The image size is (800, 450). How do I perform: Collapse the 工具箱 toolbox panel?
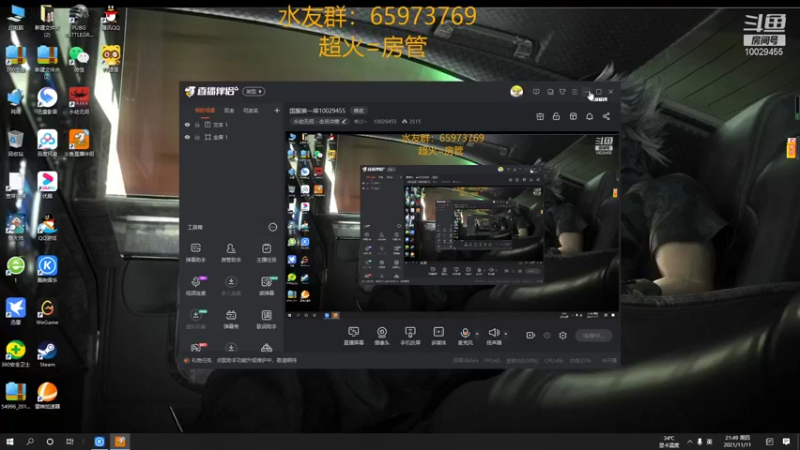pyautogui.click(x=272, y=227)
